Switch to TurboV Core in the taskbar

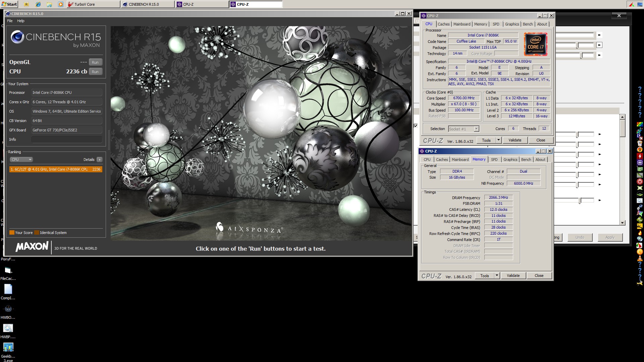93,4
